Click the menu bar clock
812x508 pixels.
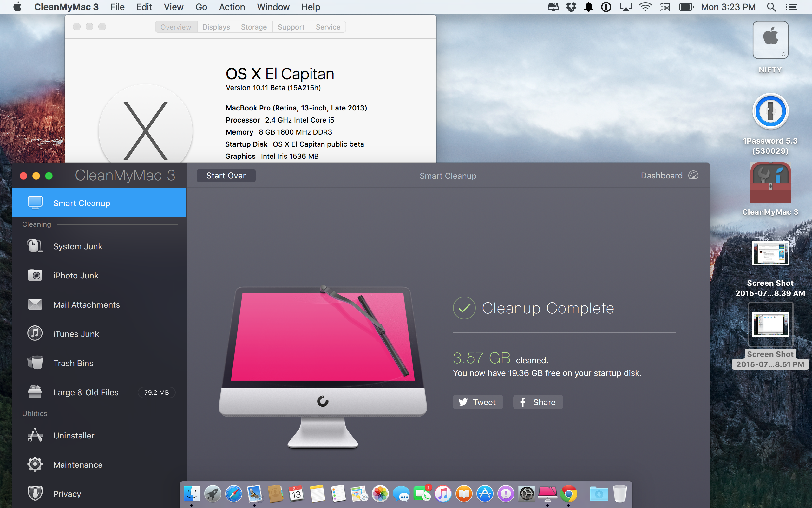(x=728, y=7)
